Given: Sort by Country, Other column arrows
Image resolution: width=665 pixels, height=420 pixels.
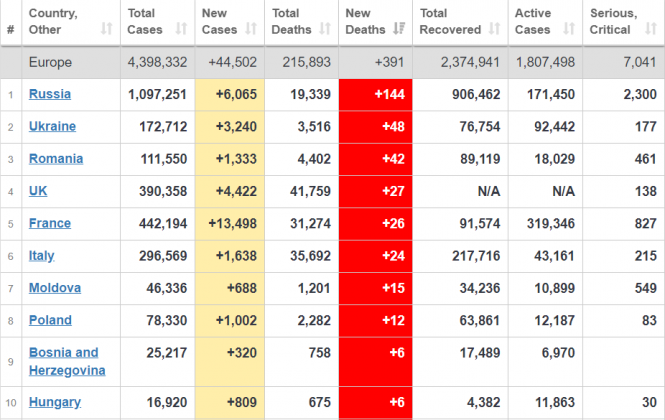Looking at the screenshot, I should point(107,30).
